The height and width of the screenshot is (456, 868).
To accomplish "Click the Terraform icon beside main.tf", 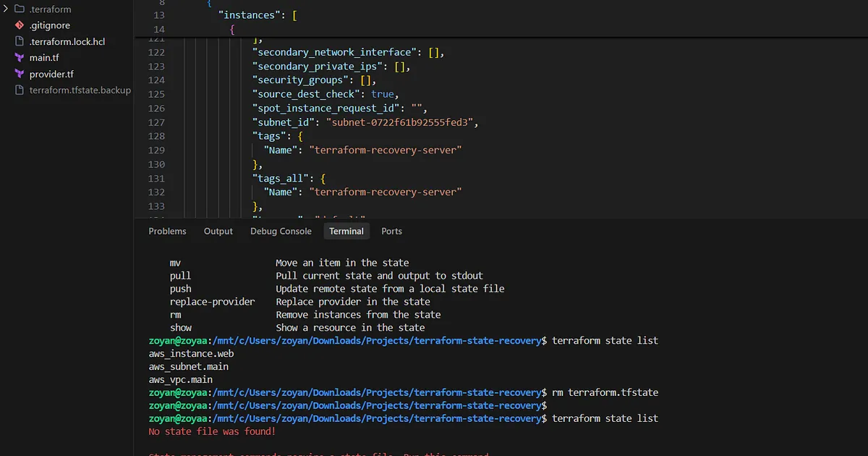I will pos(20,58).
